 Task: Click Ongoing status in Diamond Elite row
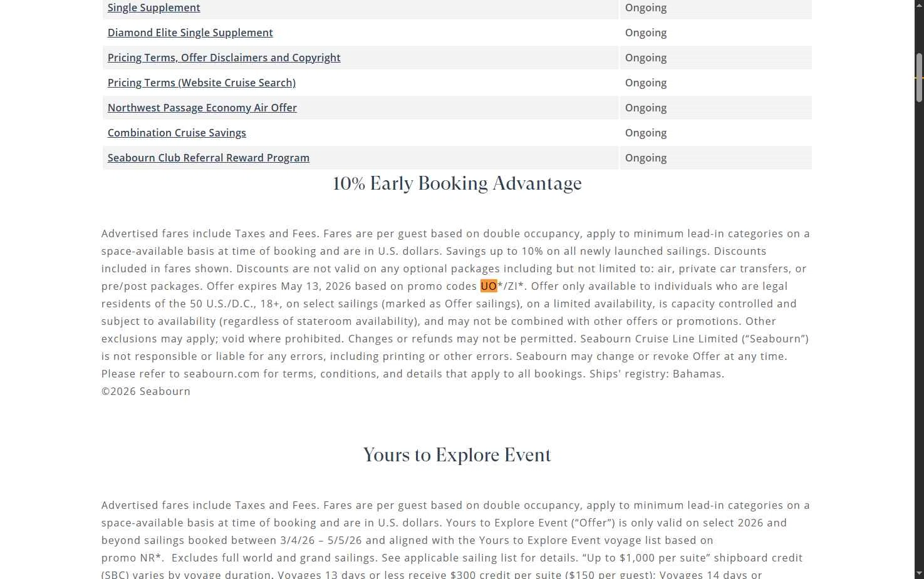(646, 33)
